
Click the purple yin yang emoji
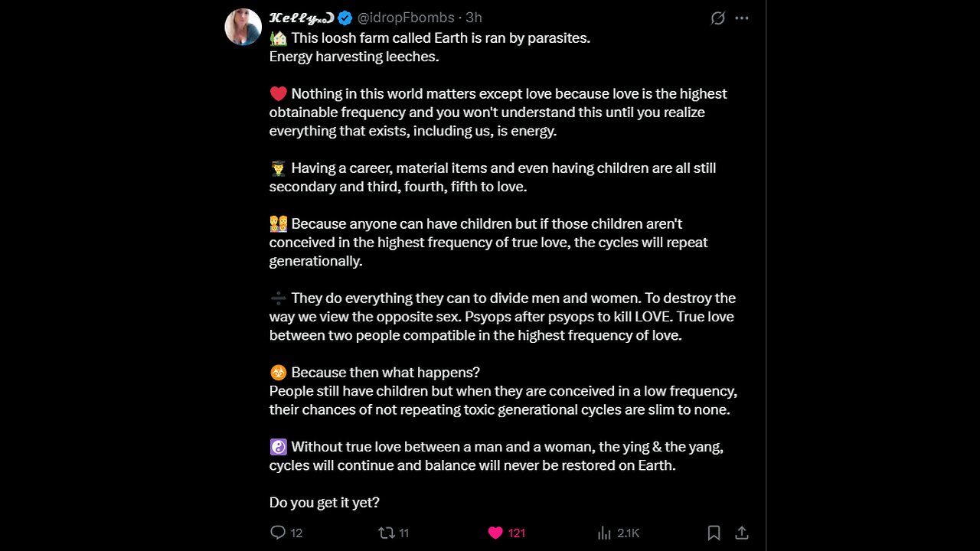pos(278,447)
